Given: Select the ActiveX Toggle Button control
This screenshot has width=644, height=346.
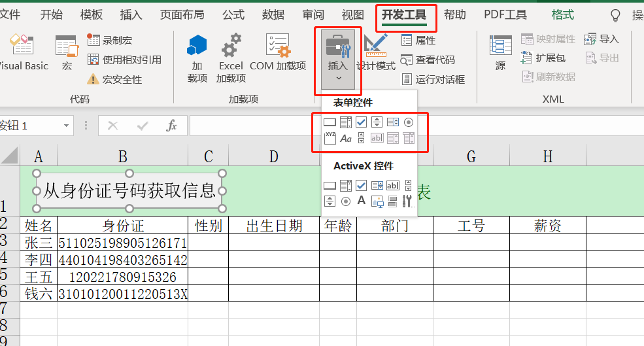Looking at the screenshot, I should pyautogui.click(x=393, y=201).
